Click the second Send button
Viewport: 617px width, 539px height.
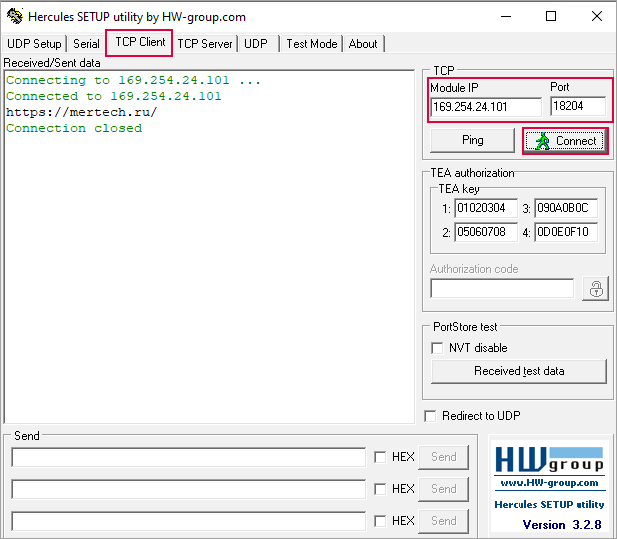tap(443, 489)
